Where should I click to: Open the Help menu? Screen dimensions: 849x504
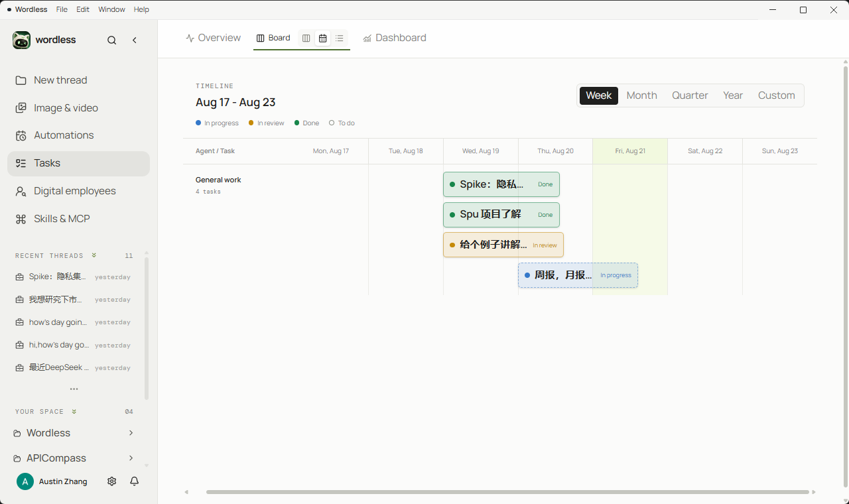(x=141, y=9)
